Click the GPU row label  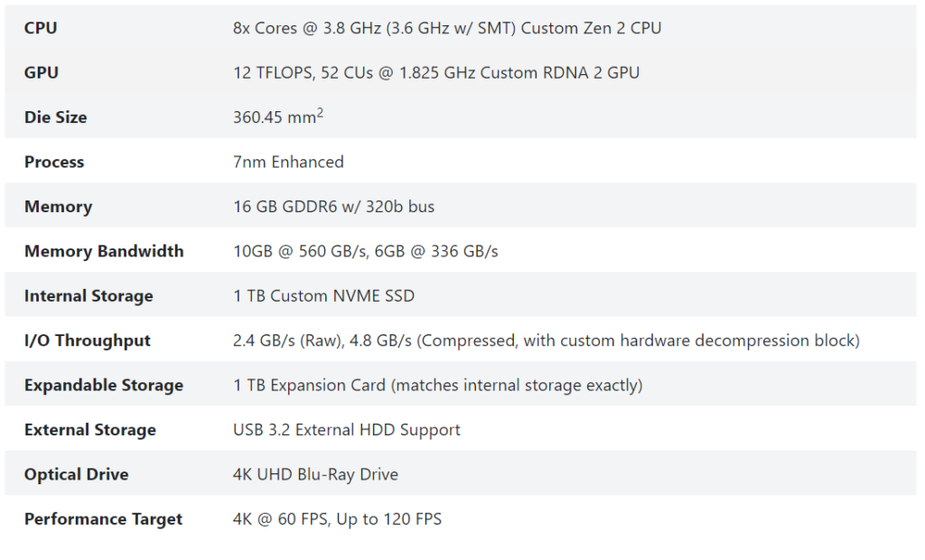42,72
